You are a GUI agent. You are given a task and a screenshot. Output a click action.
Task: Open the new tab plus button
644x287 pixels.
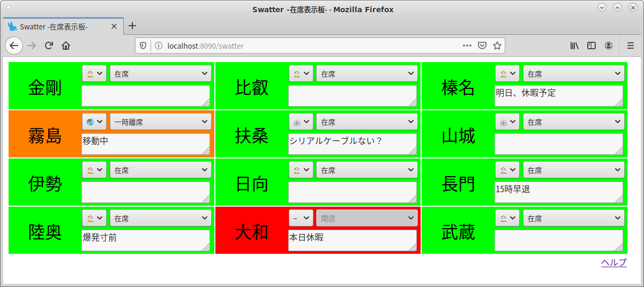133,26
